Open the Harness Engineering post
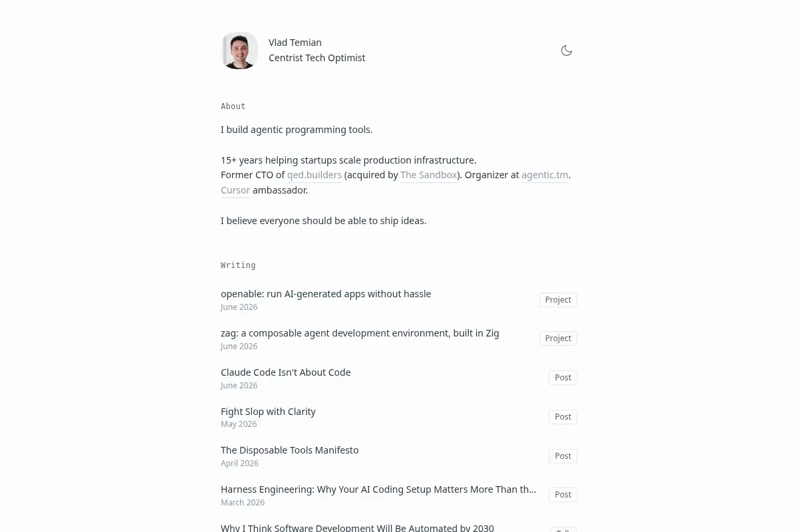Image resolution: width=798 pixels, height=532 pixels. (378, 489)
